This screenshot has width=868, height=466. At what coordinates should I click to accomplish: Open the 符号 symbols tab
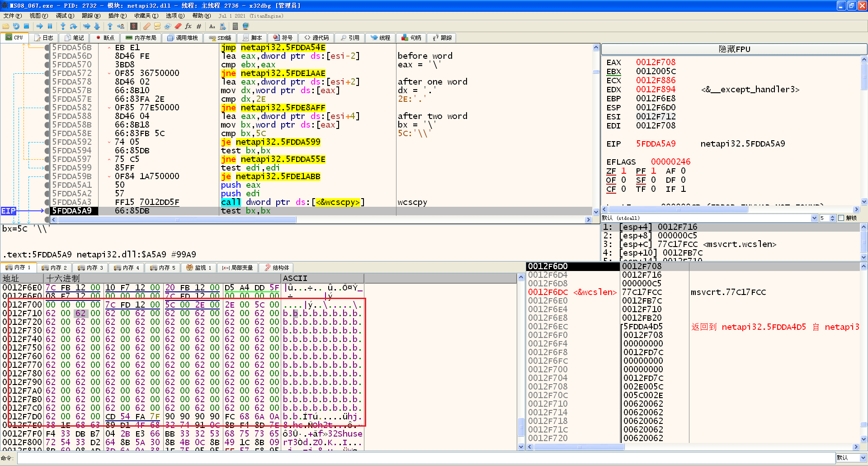[x=283, y=38]
